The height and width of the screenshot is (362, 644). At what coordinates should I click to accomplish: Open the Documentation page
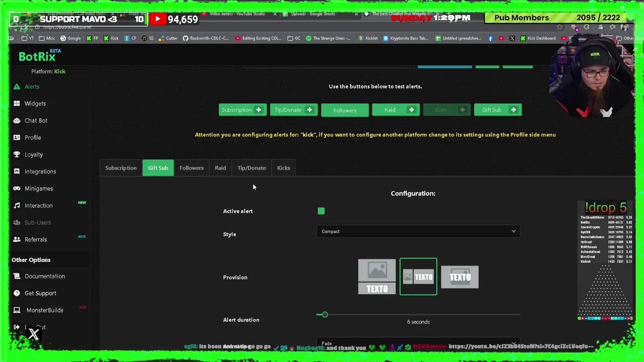pos(44,276)
